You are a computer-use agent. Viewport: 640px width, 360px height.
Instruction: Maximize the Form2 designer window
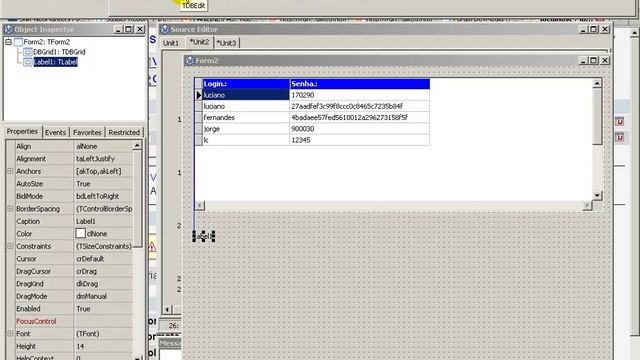(594, 60)
